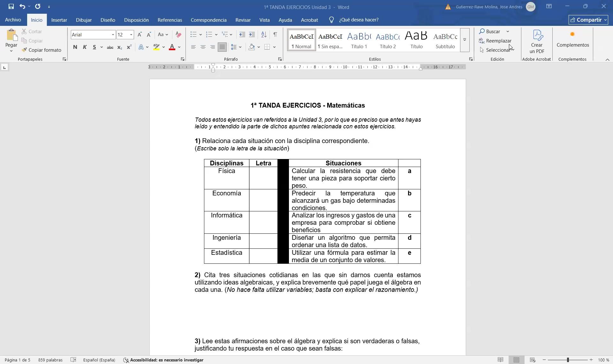Open the Archivo menu
Image resolution: width=613 pixels, height=364 pixels.
[x=13, y=20]
